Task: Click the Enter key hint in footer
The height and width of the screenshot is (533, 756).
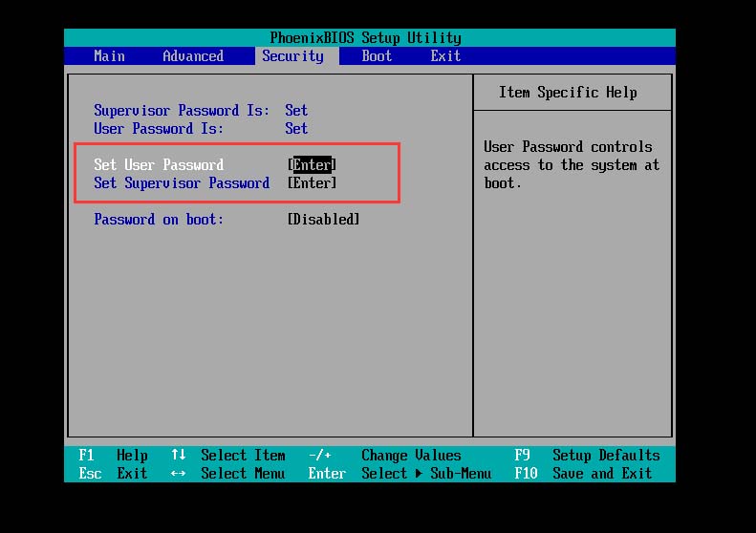Action: [x=327, y=473]
